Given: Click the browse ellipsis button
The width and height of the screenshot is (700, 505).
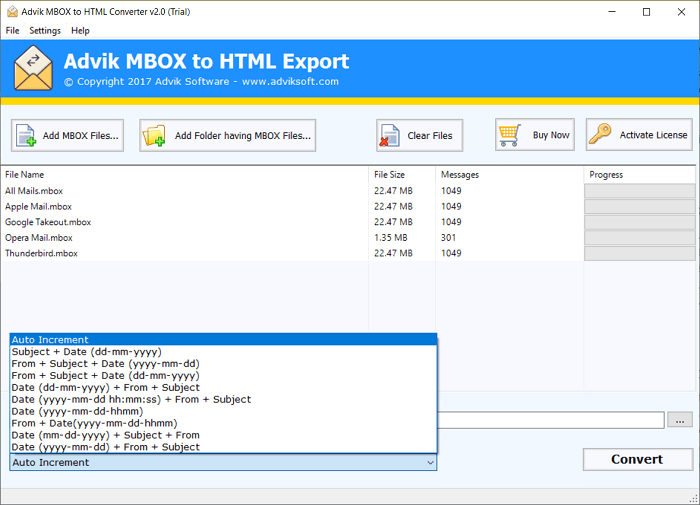Looking at the screenshot, I should [680, 421].
